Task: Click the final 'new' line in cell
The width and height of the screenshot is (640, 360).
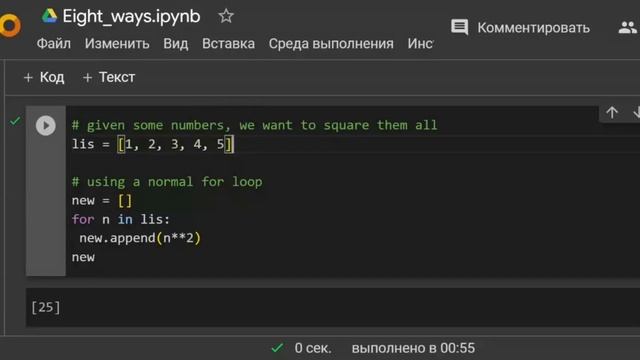Action: (x=83, y=257)
